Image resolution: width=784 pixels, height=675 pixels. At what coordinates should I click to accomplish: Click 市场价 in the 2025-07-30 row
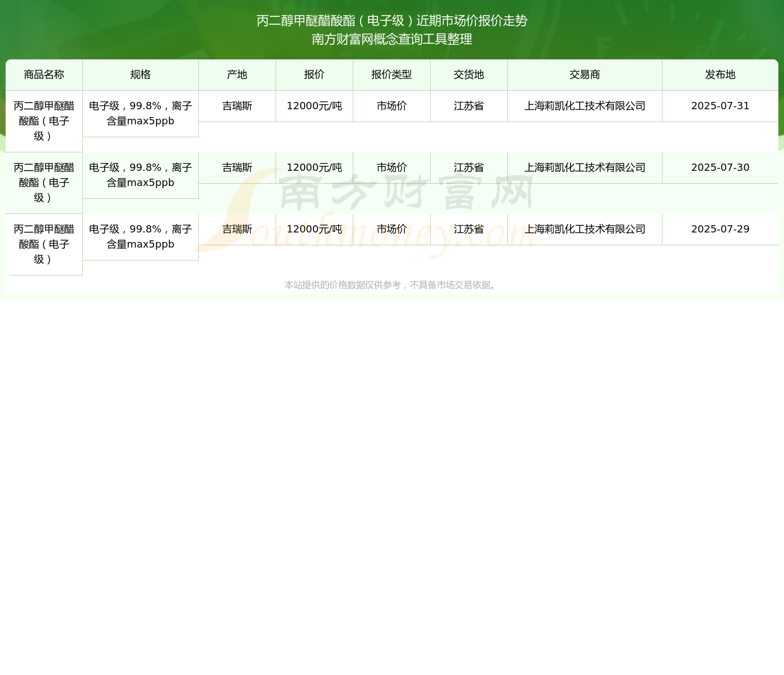(x=392, y=167)
